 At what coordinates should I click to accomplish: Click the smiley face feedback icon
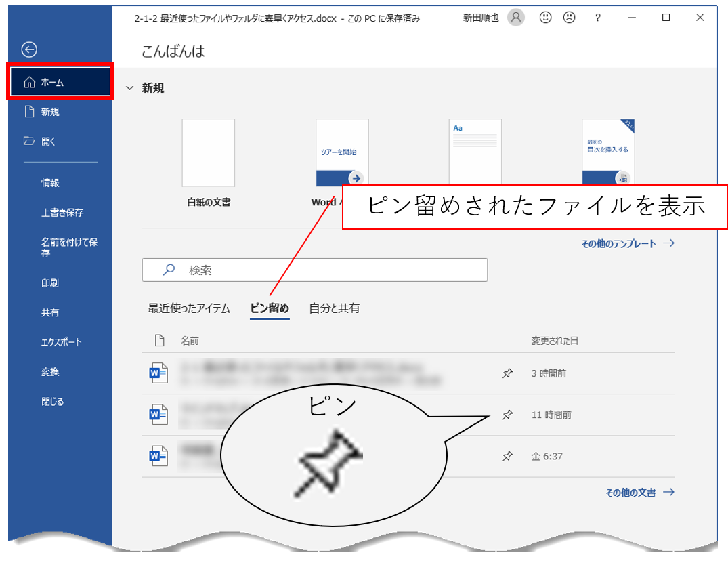click(545, 18)
